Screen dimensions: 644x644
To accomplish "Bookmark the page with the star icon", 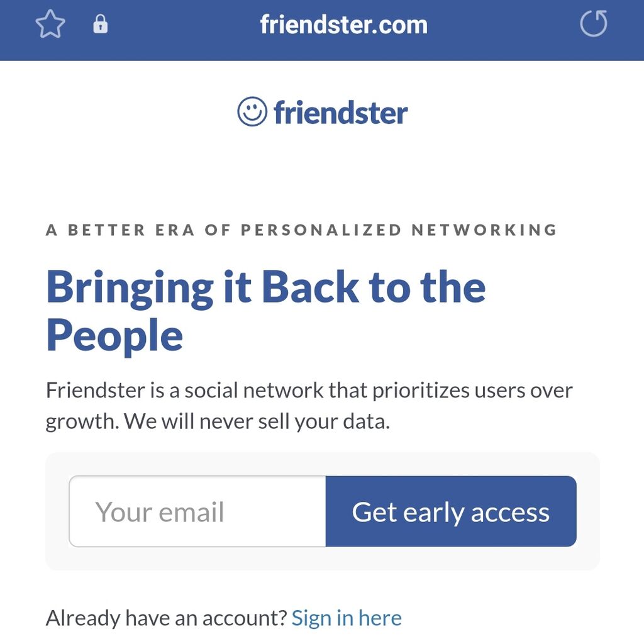I will pyautogui.click(x=50, y=25).
